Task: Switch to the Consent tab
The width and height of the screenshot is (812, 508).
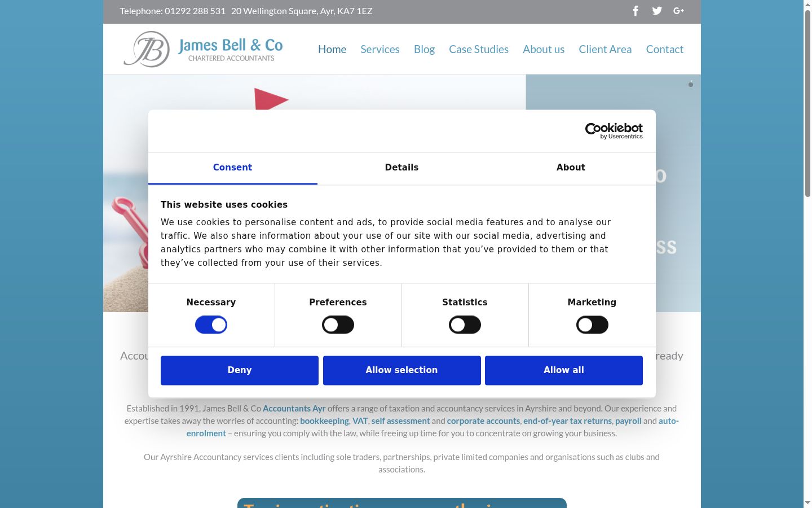Action: (x=232, y=168)
